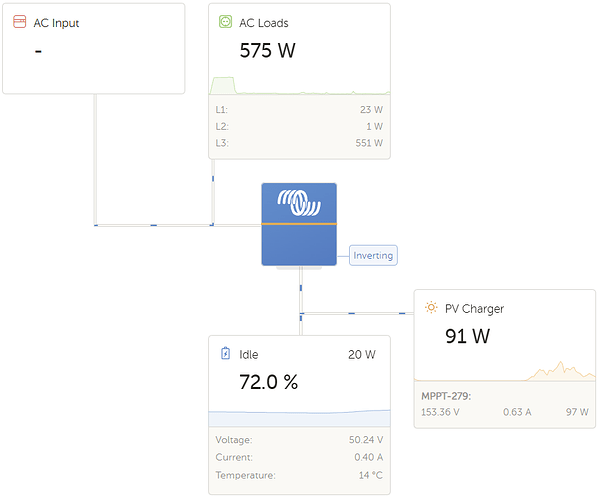Click the Victron inverter logo tile
Screen dimensions: 600x500
pyautogui.click(x=299, y=224)
